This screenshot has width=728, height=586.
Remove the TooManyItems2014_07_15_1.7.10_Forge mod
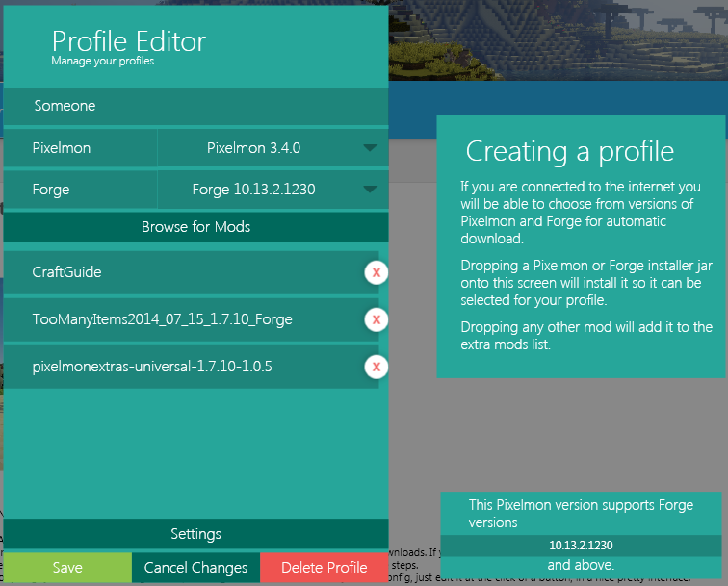click(x=377, y=319)
